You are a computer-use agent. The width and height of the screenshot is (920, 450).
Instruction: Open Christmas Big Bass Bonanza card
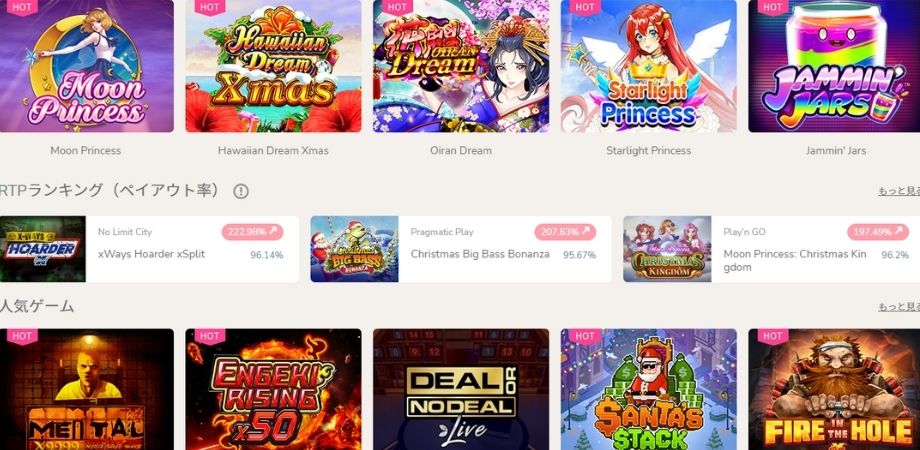[x=461, y=249]
